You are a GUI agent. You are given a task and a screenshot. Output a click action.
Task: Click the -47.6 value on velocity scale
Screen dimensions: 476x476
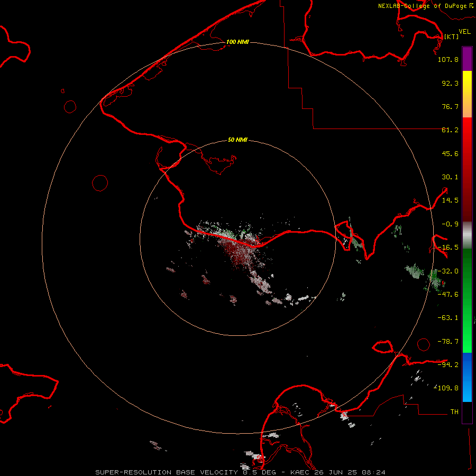tap(448, 295)
